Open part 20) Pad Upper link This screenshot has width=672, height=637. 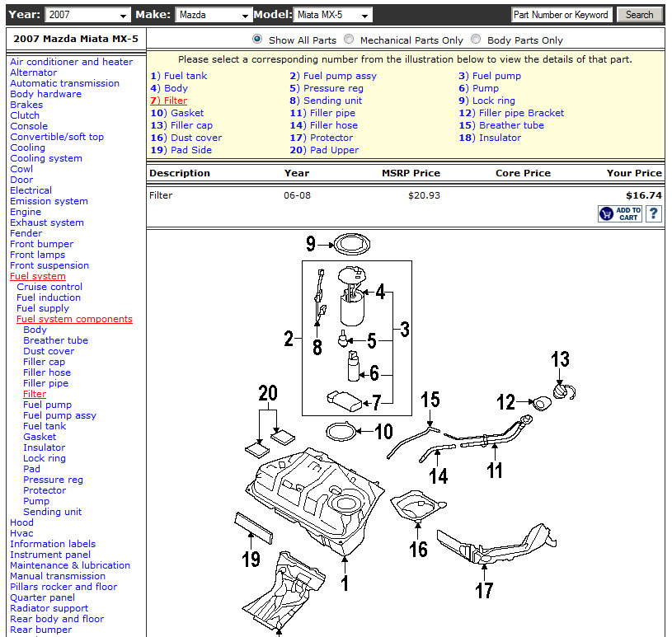324,150
